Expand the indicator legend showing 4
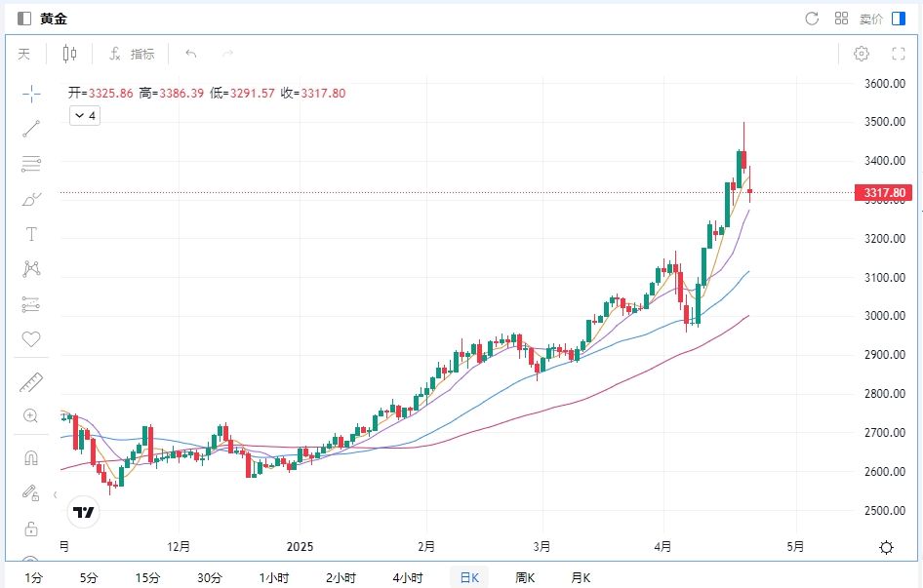This screenshot has height=588, width=923. [x=84, y=116]
